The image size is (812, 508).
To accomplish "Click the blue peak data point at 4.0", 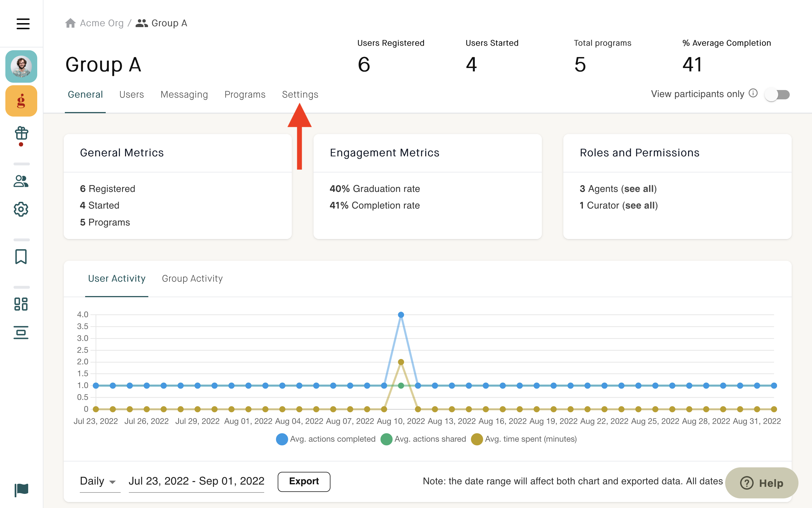I will (401, 315).
